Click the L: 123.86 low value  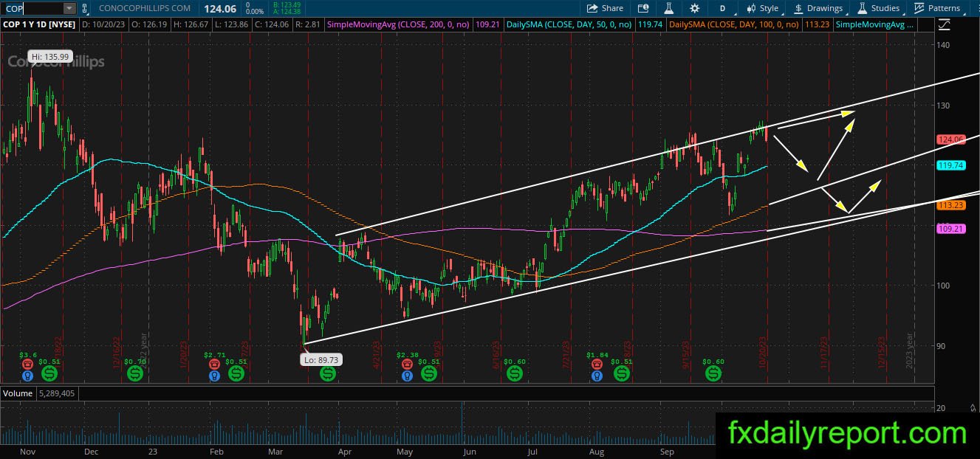point(233,24)
